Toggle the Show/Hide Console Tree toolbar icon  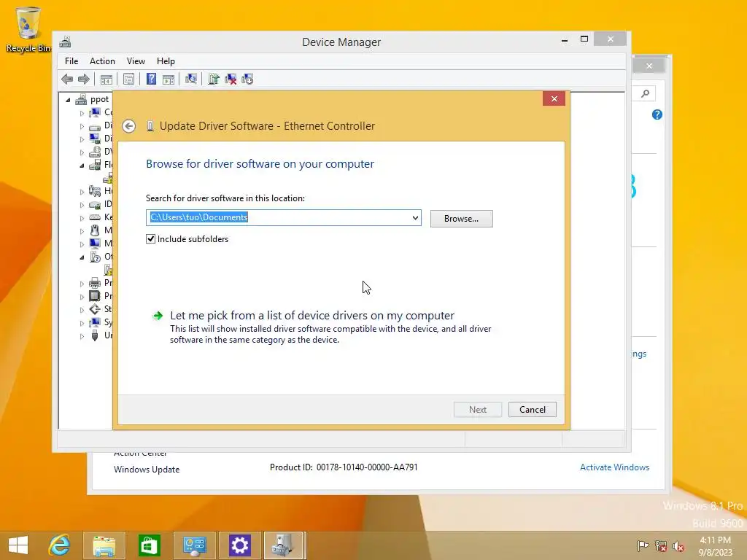coord(107,79)
